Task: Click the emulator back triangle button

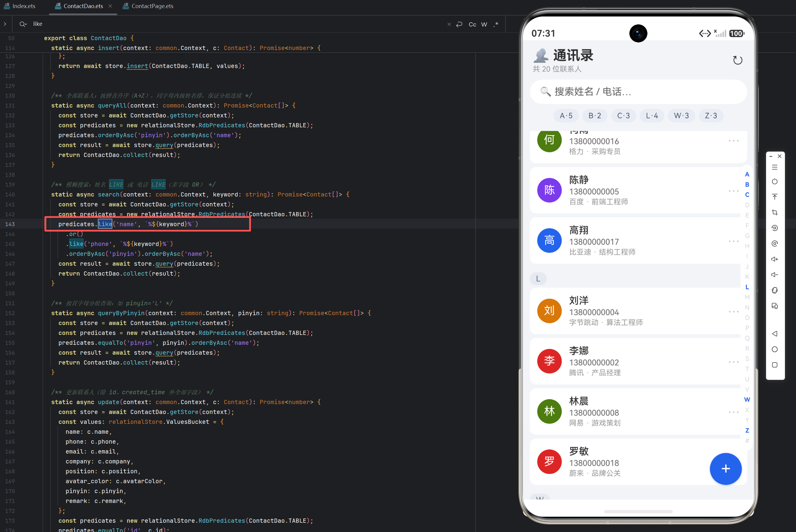Action: pyautogui.click(x=775, y=334)
